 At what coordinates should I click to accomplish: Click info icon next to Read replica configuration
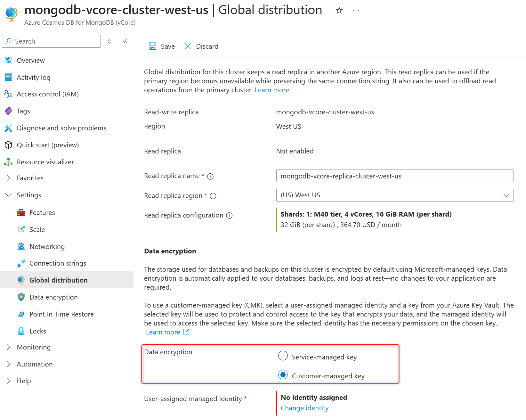229,216
